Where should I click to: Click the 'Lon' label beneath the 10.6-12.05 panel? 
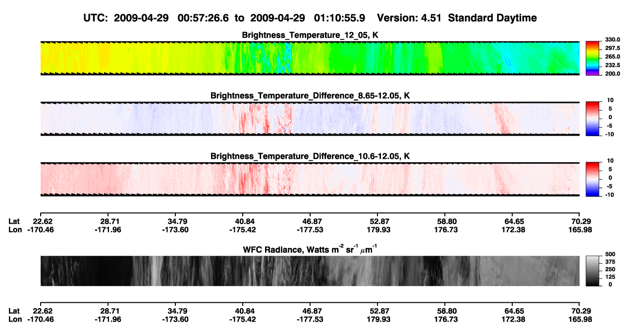click(x=15, y=230)
